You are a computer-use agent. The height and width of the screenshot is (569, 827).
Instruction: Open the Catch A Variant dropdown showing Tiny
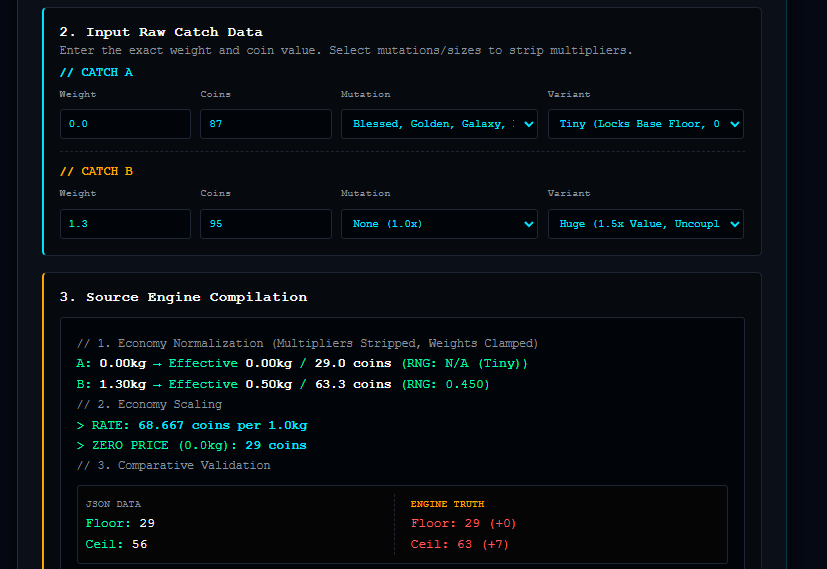point(646,124)
